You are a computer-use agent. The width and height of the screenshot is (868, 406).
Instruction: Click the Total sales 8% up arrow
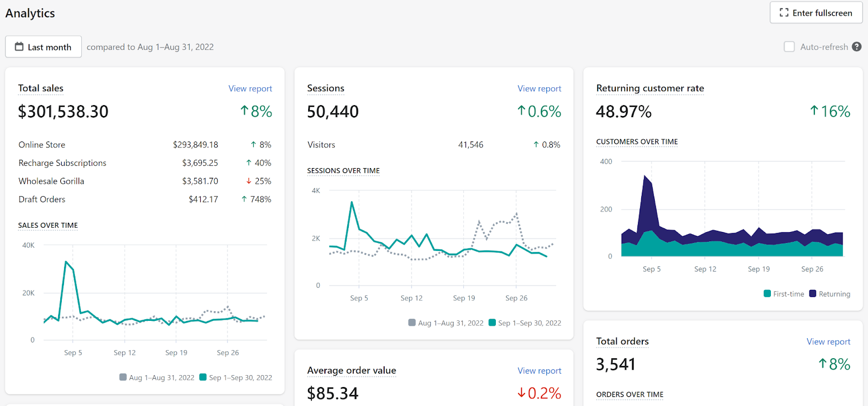click(x=244, y=111)
